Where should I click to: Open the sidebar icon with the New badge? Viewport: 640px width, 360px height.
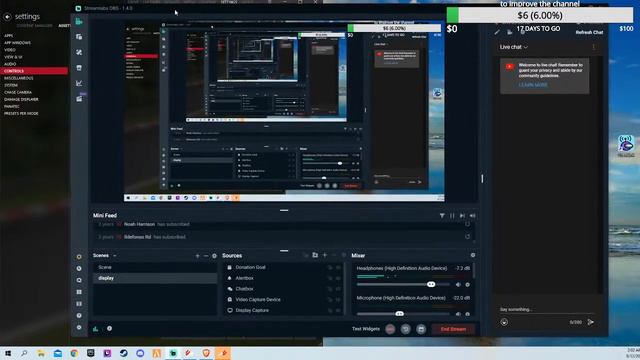pyautogui.click(x=79, y=98)
